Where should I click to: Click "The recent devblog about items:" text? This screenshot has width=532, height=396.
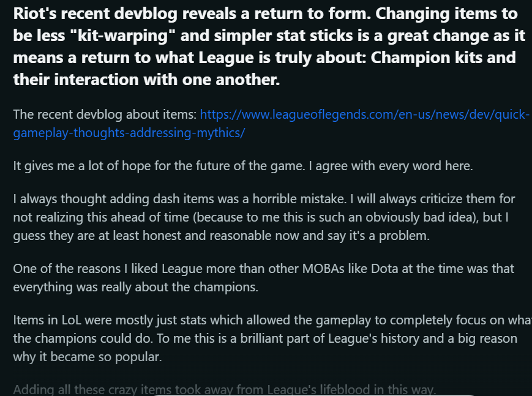click(105, 114)
